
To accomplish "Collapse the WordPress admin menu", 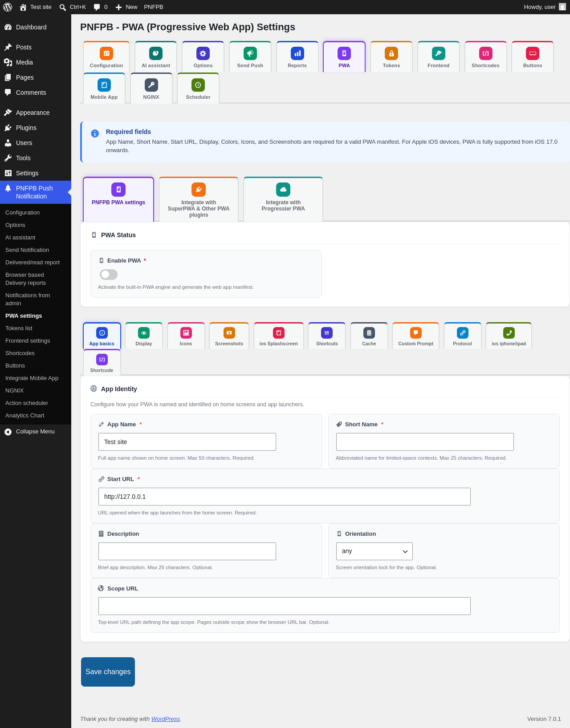I will pyautogui.click(x=36, y=432).
